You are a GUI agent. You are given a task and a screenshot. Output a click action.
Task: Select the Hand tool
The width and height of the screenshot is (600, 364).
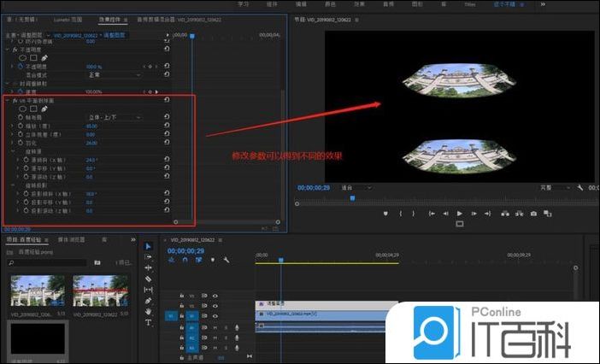(x=148, y=312)
